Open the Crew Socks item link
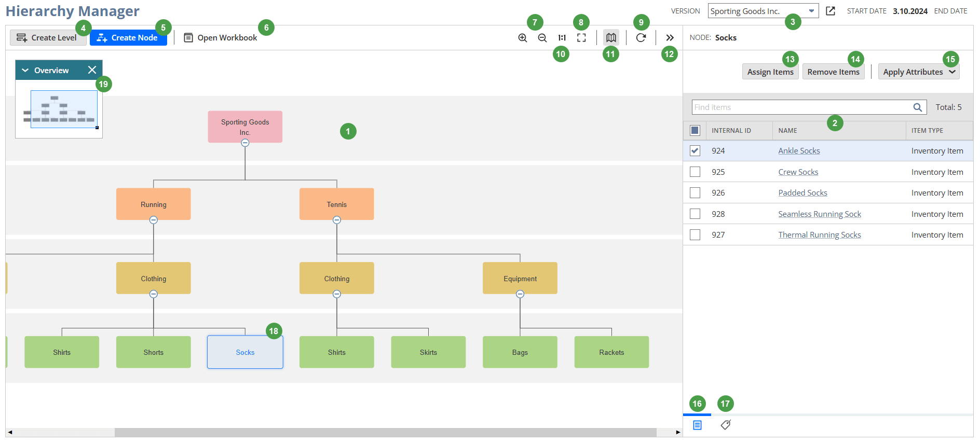This screenshot has height=442, width=980. click(798, 172)
